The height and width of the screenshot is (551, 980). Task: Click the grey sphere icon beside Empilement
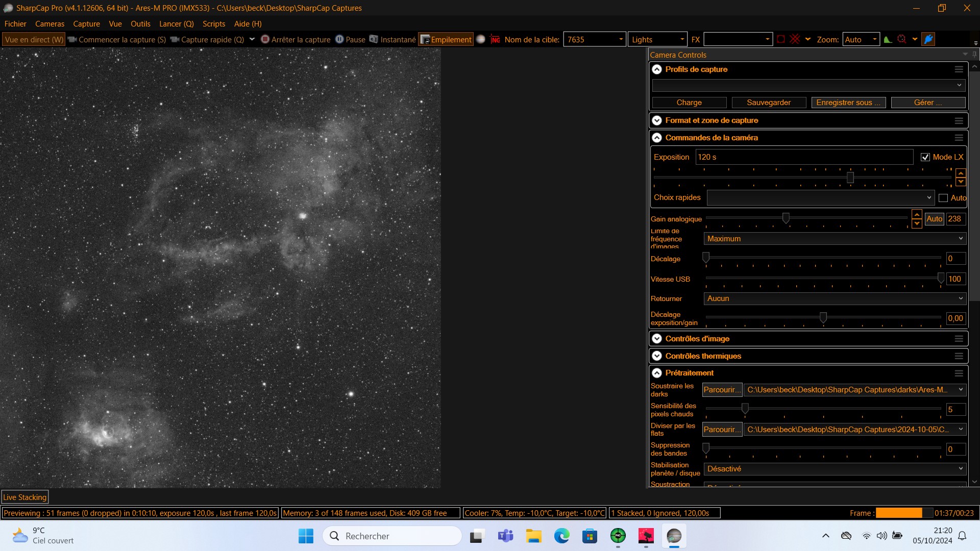point(480,39)
